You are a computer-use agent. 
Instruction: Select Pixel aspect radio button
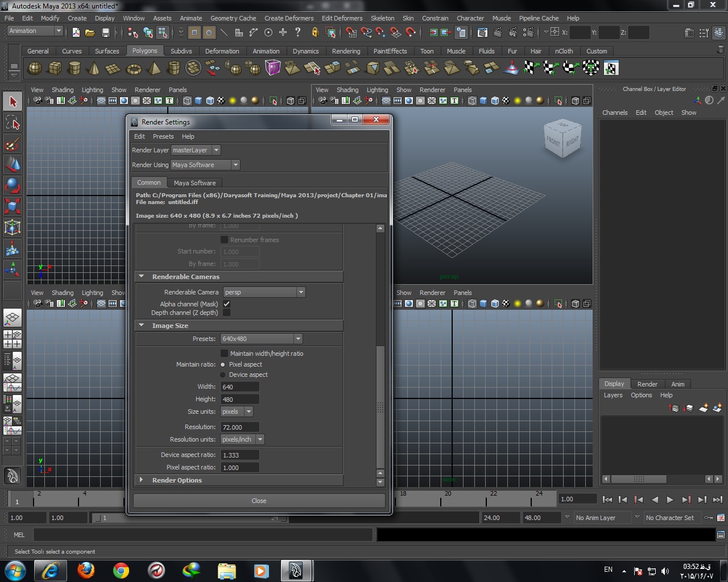click(x=222, y=364)
